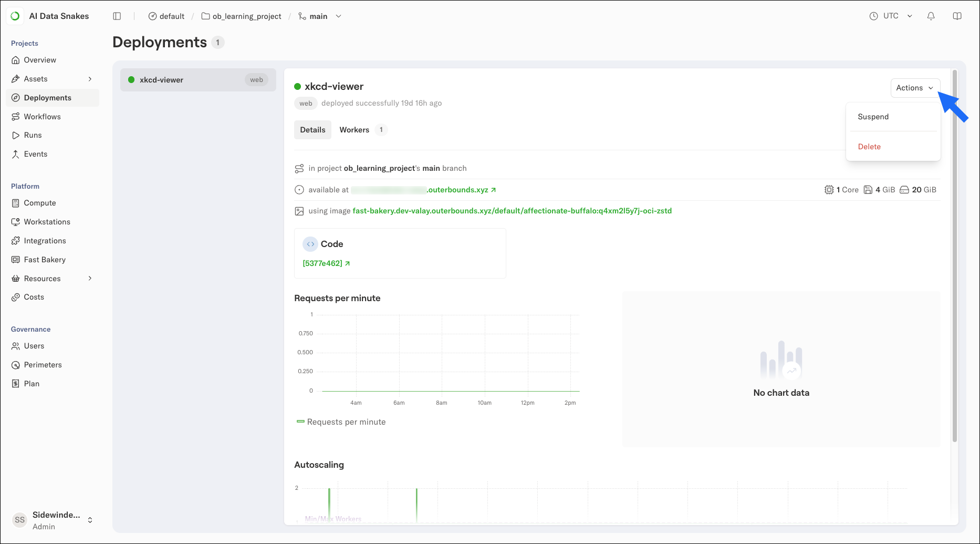The width and height of the screenshot is (980, 544).
Task: Expand the Assets submenu chevron
Action: (90, 79)
